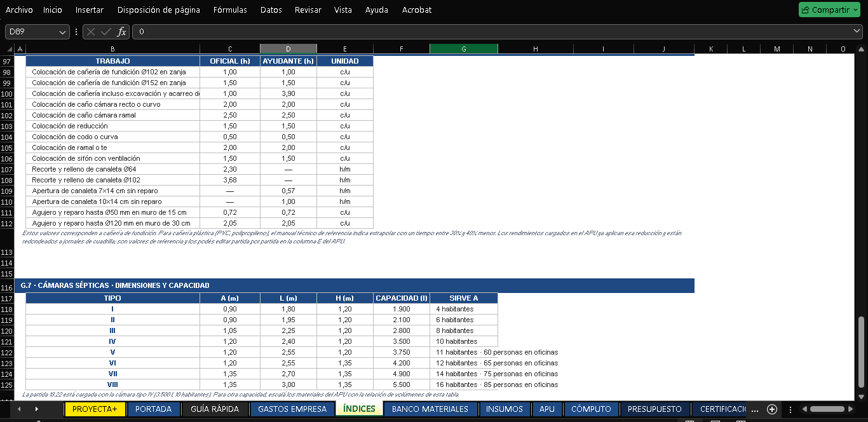The width and height of the screenshot is (868, 422).
Task: Open the Disposición de página tab
Action: pyautogui.click(x=159, y=10)
